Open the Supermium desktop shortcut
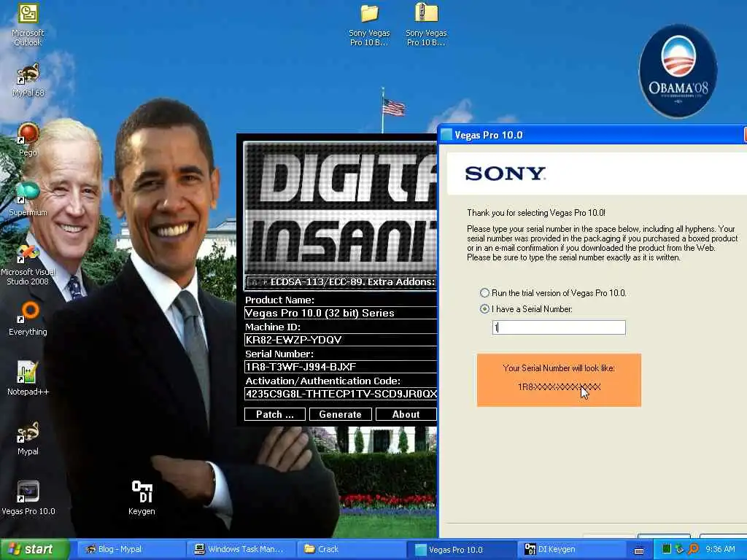Viewport: 747px width, 560px height. coord(28,199)
